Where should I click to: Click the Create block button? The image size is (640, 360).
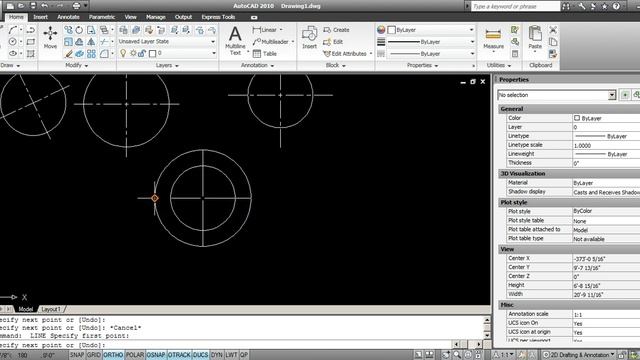tap(337, 30)
